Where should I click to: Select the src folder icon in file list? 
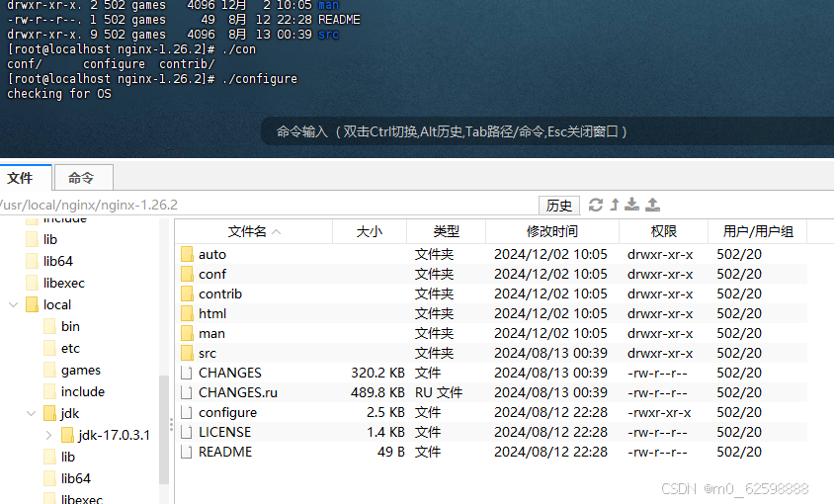[x=187, y=353]
